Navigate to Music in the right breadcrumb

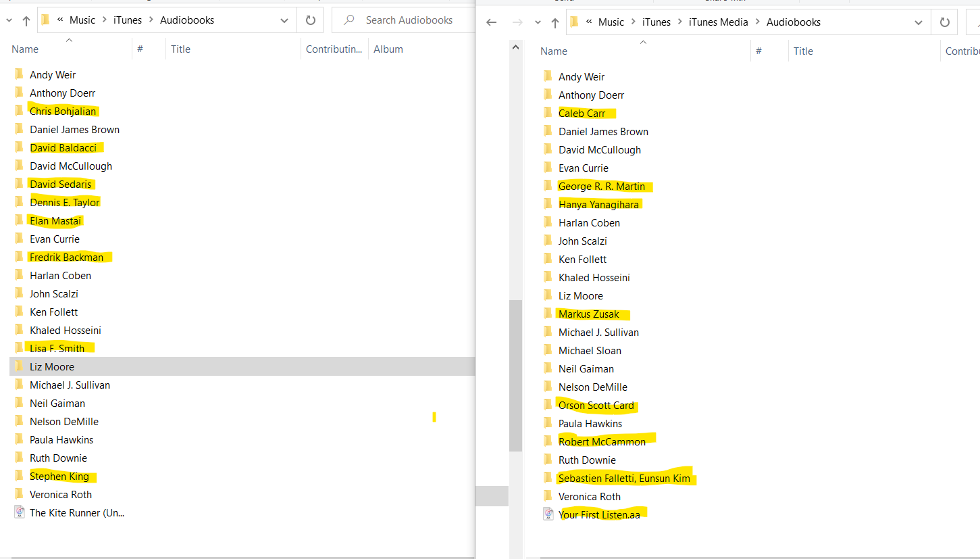[611, 22]
